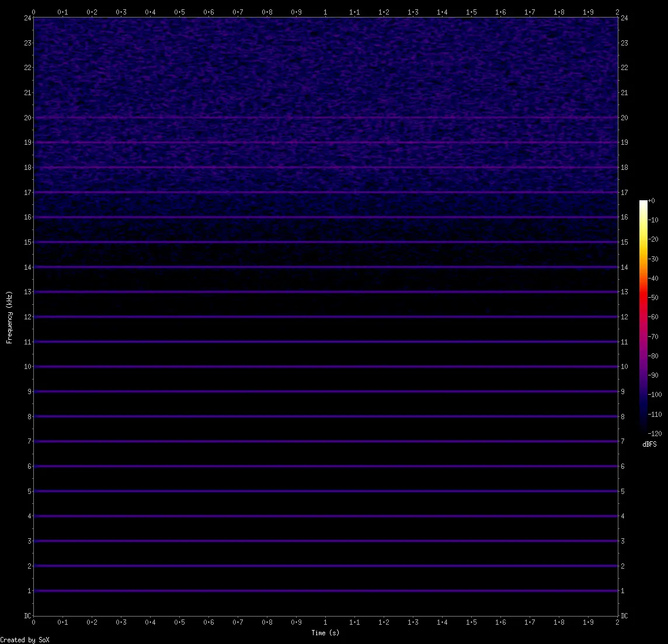Click the DC label on right axis
Screen dimensions: 668x644
pos(624,616)
